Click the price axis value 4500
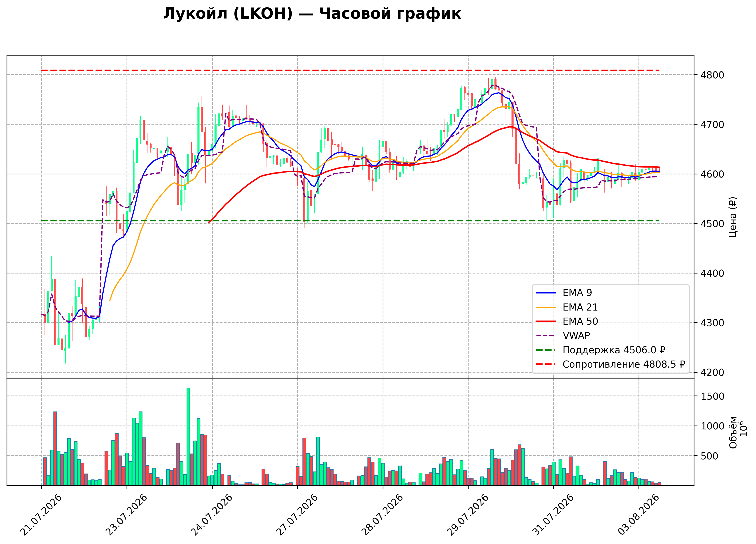Viewport: 756px width, 544px height. click(x=712, y=224)
